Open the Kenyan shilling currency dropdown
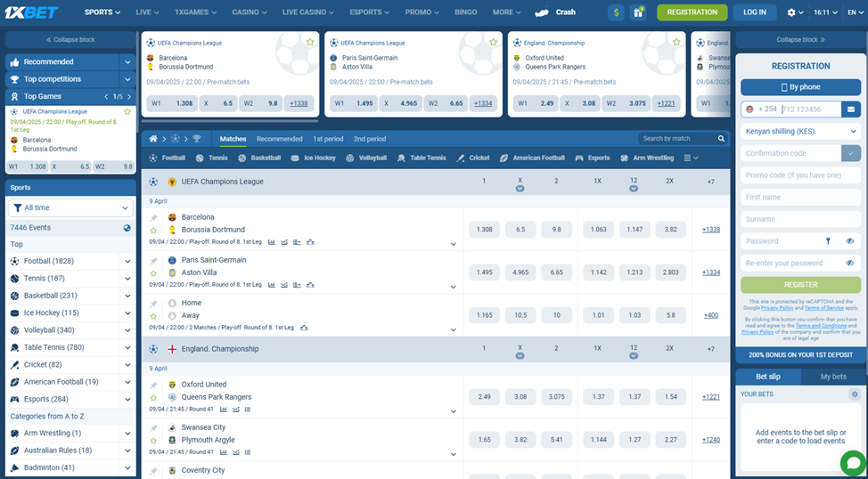The width and height of the screenshot is (868, 479). click(800, 132)
